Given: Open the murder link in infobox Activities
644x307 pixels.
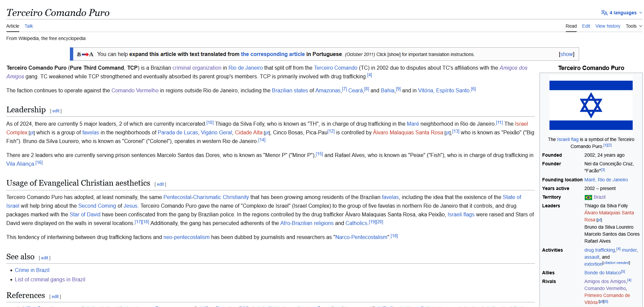Looking at the screenshot, I should (629, 250).
